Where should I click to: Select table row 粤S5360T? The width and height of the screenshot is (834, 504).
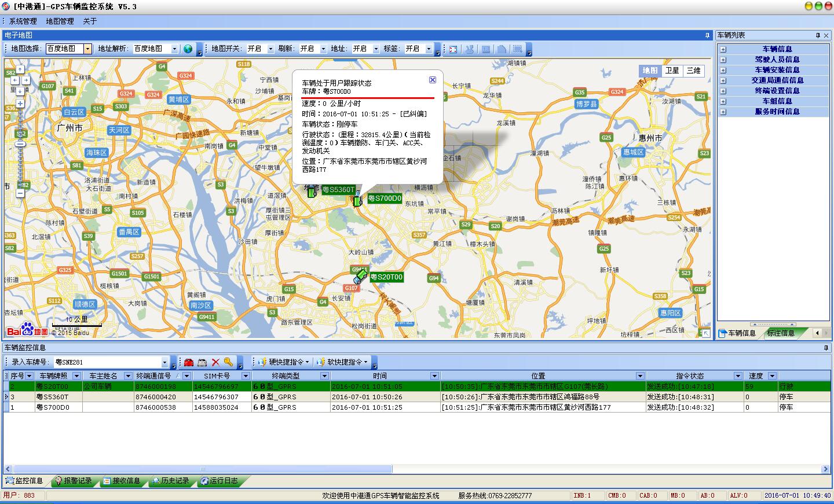[417, 397]
